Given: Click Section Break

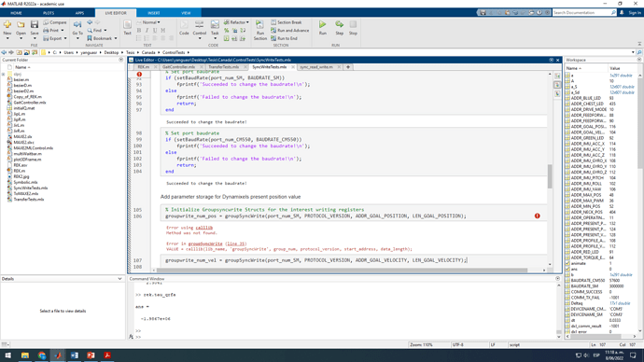Looking at the screenshot, I should 287,22.
